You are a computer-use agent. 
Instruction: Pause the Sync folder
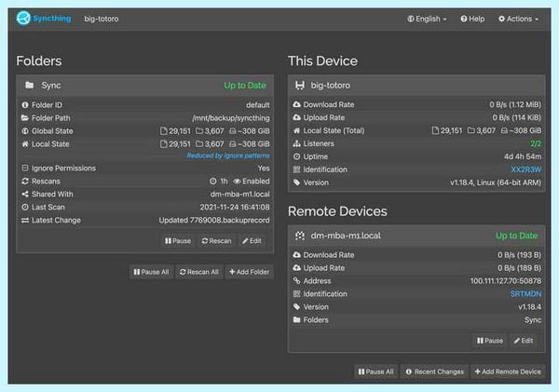click(x=178, y=241)
